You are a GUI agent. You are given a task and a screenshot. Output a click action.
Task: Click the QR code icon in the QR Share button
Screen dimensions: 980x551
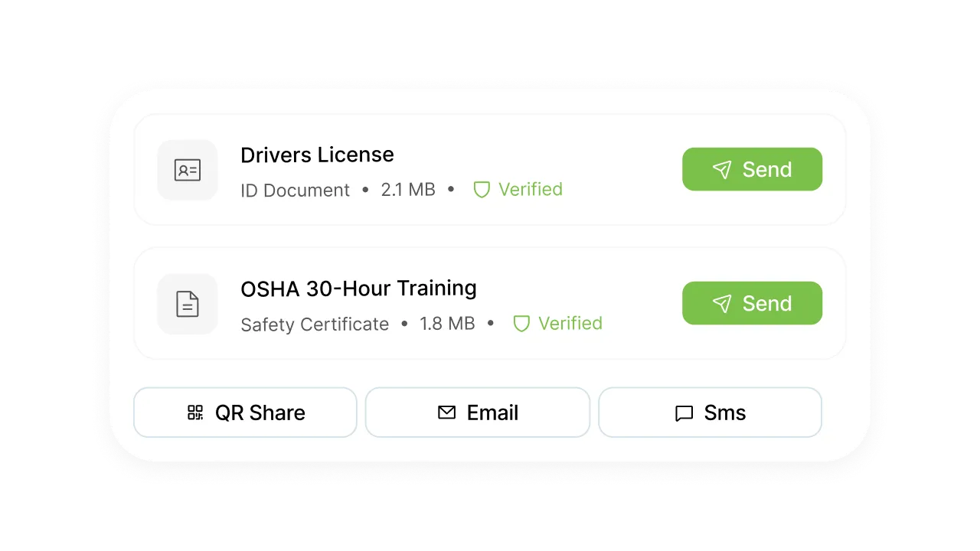[x=196, y=412]
